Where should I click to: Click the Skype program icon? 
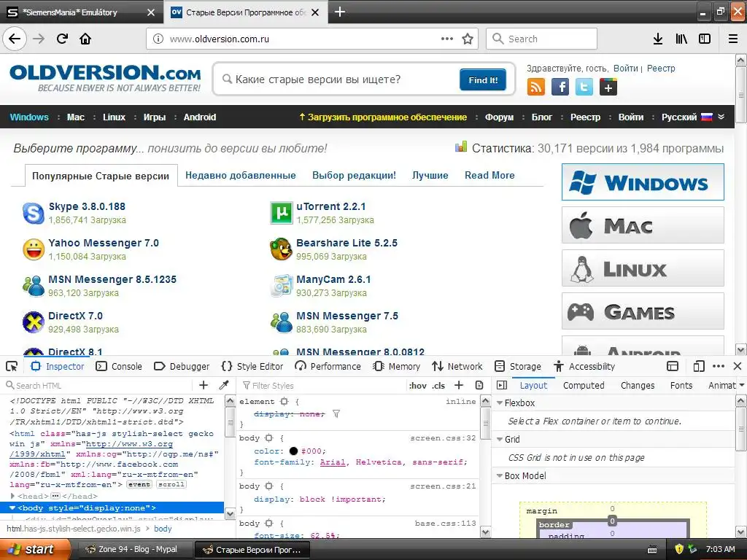[34, 213]
